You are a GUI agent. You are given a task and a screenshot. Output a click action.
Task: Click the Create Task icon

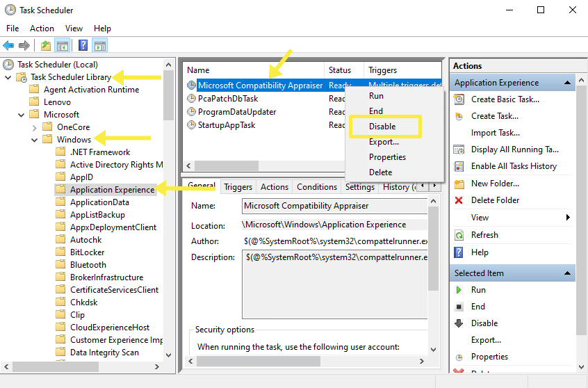pos(459,116)
